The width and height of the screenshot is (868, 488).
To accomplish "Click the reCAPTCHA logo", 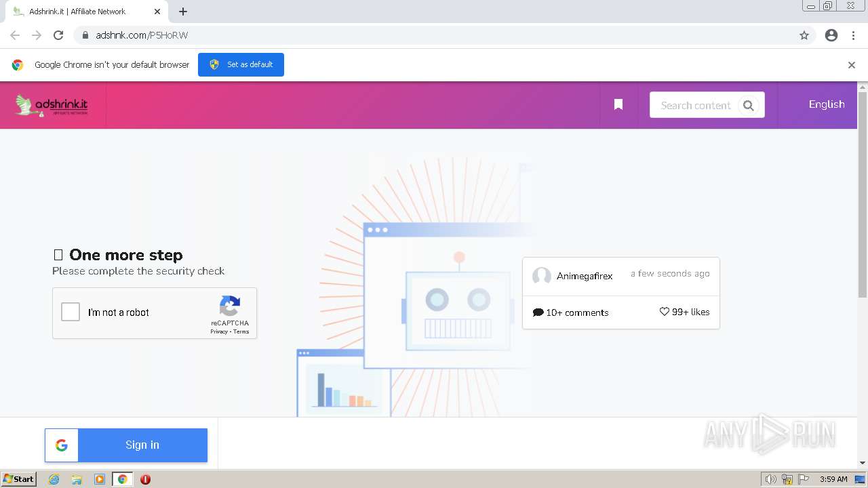I will (x=230, y=306).
